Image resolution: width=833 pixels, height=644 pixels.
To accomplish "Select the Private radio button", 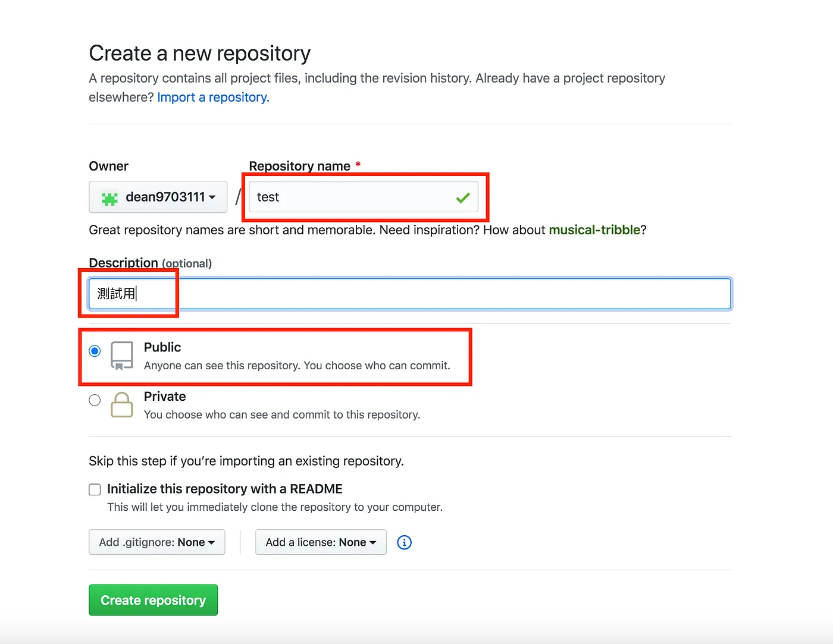I will (95, 400).
